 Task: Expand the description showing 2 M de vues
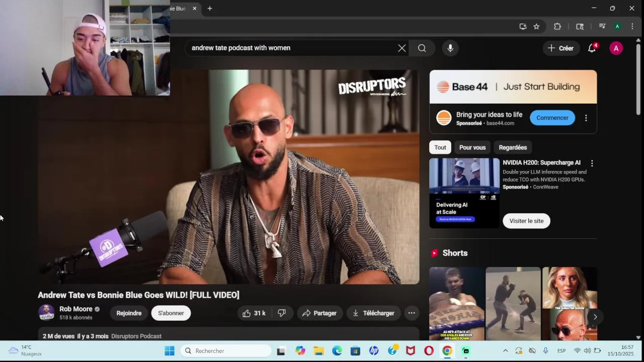coord(228,335)
